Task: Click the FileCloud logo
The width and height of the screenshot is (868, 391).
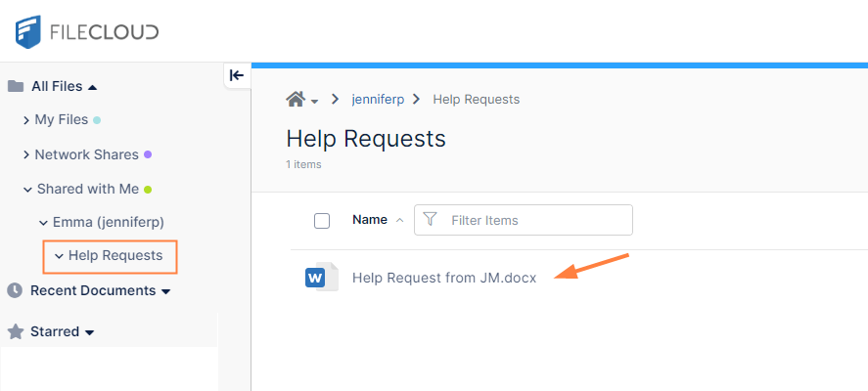Action: pos(86,32)
